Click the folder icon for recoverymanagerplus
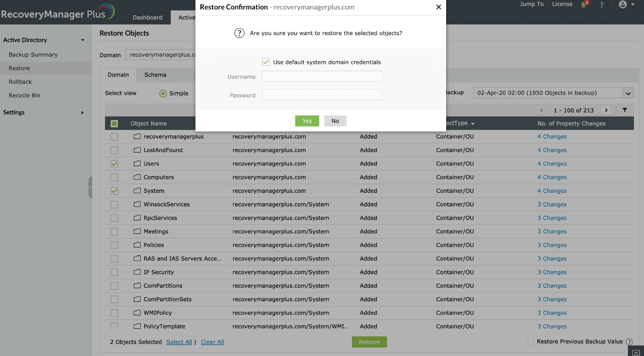The height and width of the screenshot is (356, 644). tap(137, 136)
